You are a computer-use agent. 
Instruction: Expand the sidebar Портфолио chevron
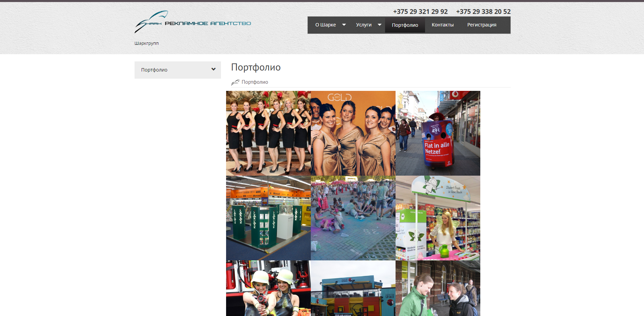214,70
